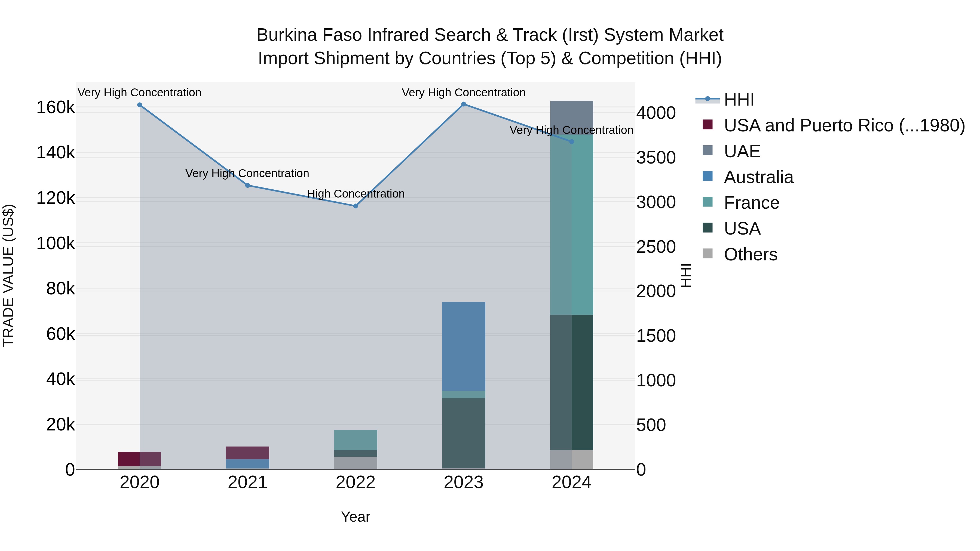This screenshot has width=980, height=551.
Task: Click 'Very High Concentration' label above 2020
Action: [x=140, y=93]
